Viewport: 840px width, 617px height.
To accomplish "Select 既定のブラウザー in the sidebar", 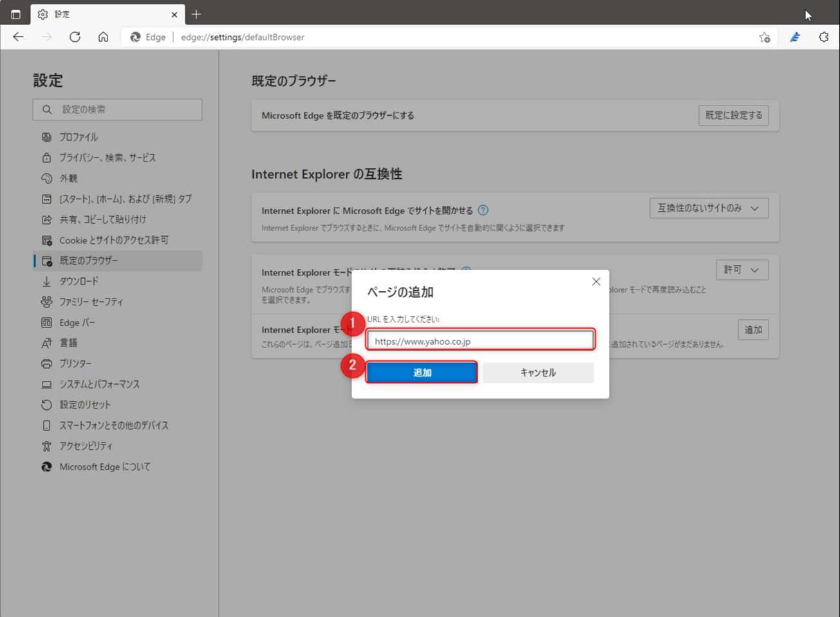I will click(x=118, y=261).
